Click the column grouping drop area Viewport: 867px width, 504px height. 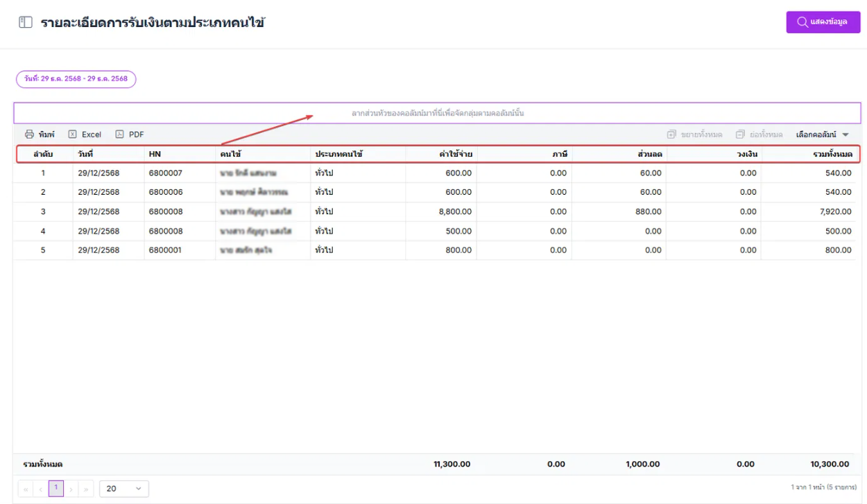pyautogui.click(x=437, y=113)
